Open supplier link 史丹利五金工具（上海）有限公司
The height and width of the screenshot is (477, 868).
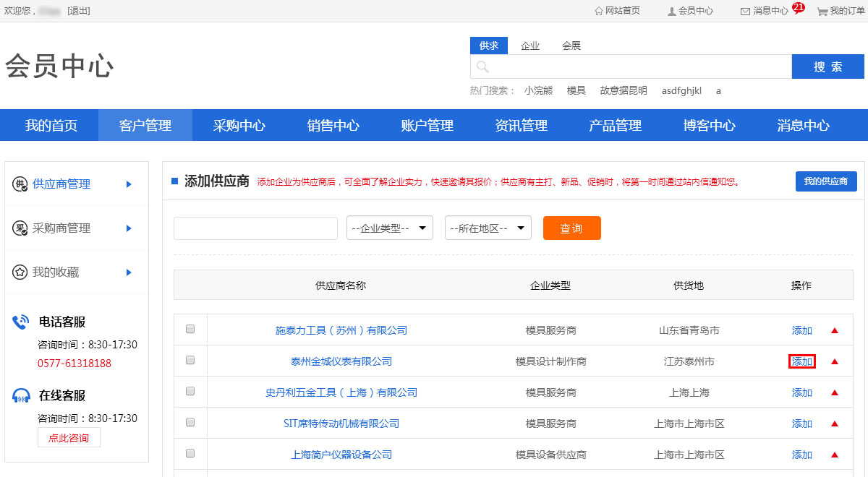(341, 392)
